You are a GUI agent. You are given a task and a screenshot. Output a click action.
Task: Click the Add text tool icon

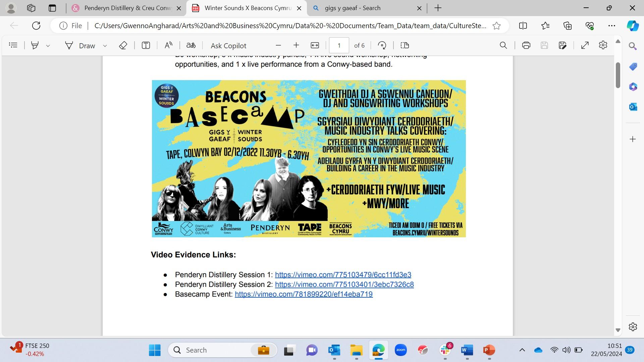[x=146, y=45]
